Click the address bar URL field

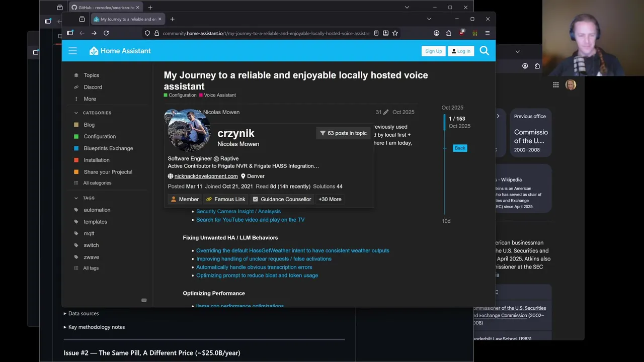(266, 33)
